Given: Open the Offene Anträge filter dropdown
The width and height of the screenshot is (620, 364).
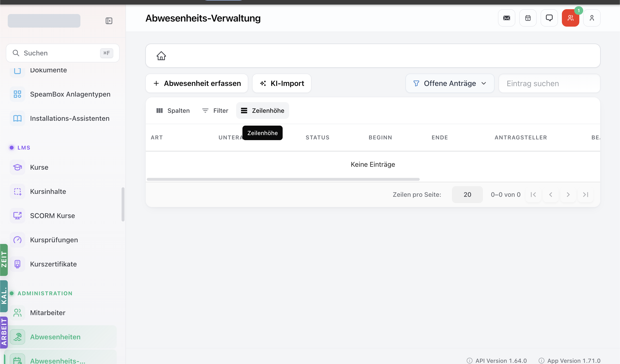Looking at the screenshot, I should (x=450, y=83).
